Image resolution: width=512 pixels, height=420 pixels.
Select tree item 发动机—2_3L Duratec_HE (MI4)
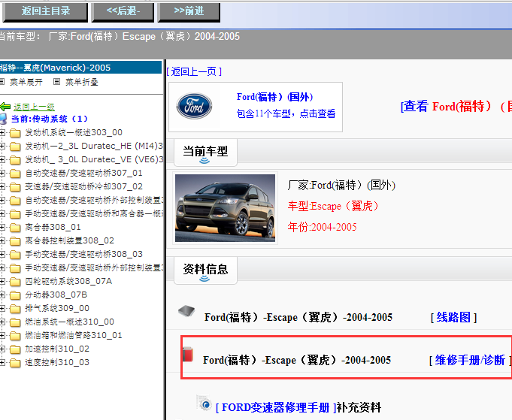[x=94, y=146]
